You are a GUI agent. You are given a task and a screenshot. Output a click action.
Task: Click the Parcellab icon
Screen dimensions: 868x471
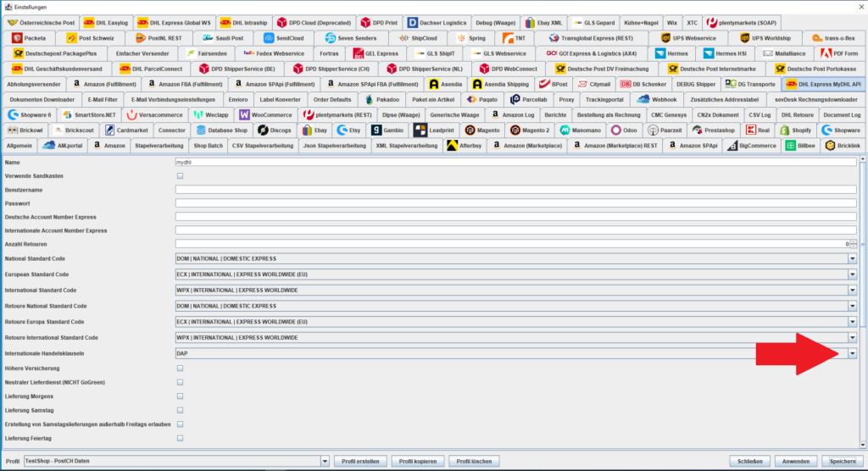(x=515, y=100)
